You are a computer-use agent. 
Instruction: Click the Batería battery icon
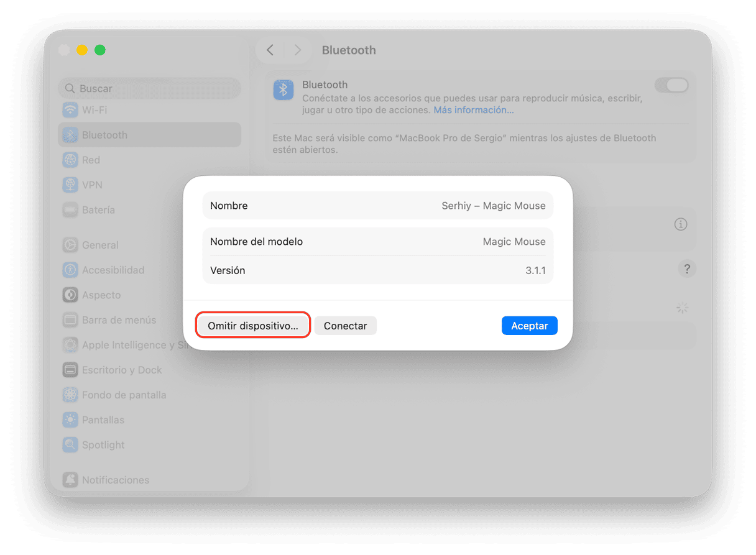pos(70,210)
